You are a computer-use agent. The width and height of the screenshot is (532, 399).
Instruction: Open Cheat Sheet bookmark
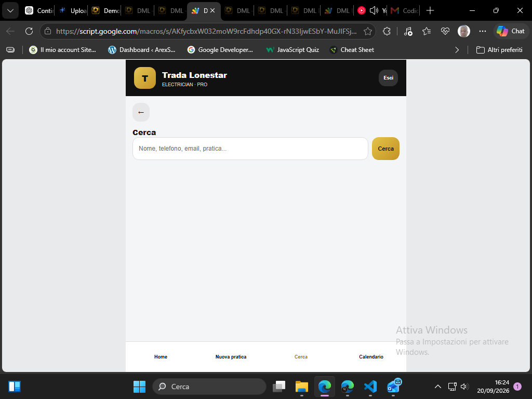352,50
